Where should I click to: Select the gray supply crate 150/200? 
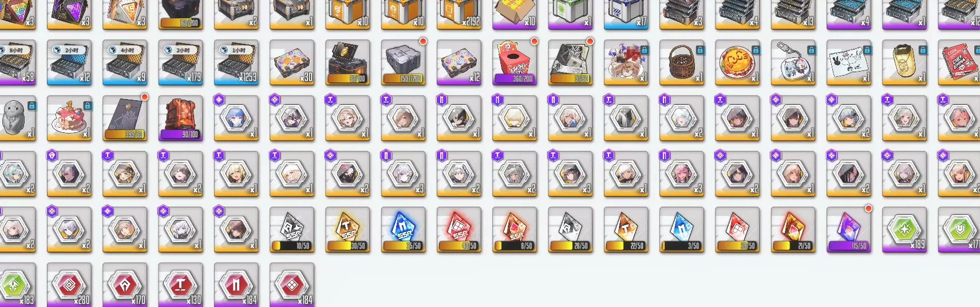coord(404,62)
